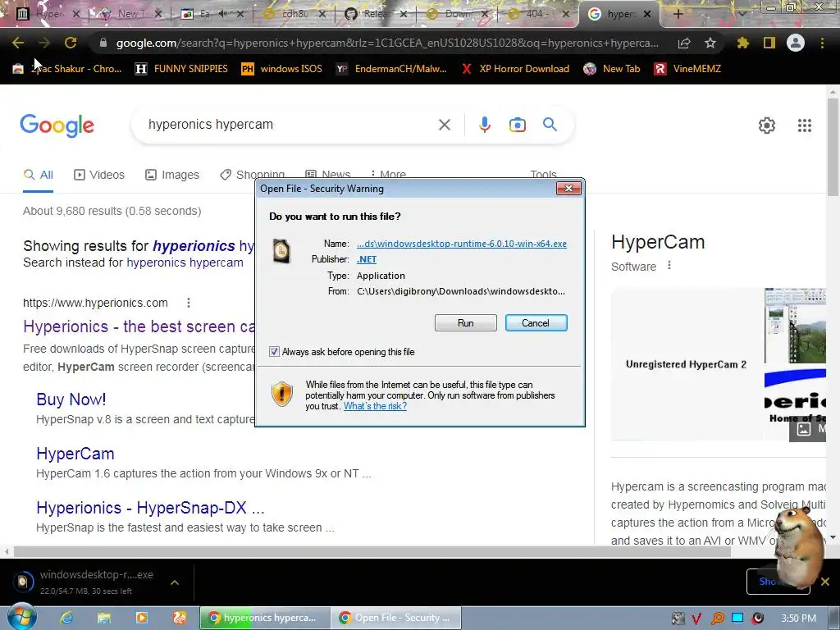840x630 pixels.
Task: Search instead for hyperonics hypercam
Action: pos(185,262)
